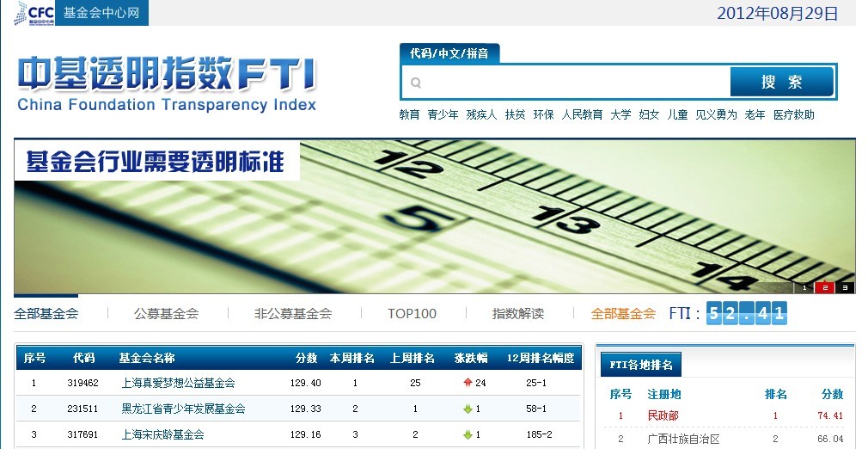
Task: Select the TOP100 tab
Action: 412,314
